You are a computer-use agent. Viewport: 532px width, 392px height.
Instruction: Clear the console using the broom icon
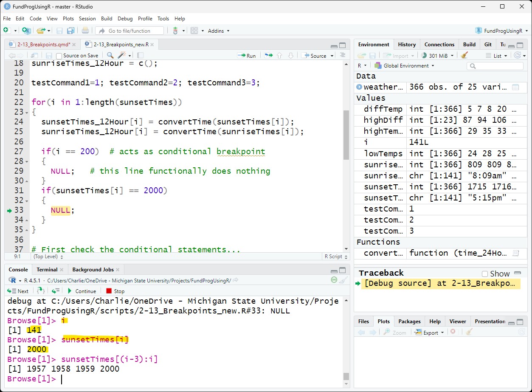point(343,280)
